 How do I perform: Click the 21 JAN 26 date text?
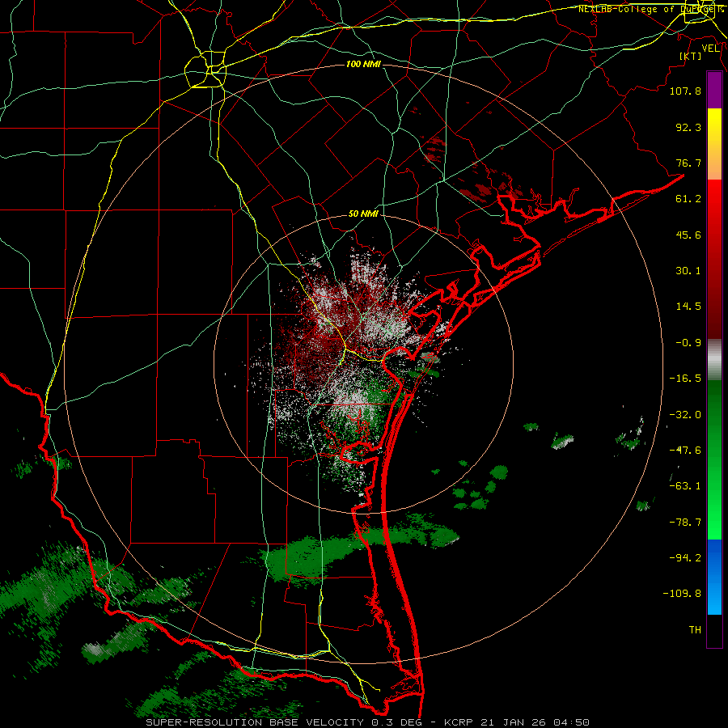click(x=512, y=722)
